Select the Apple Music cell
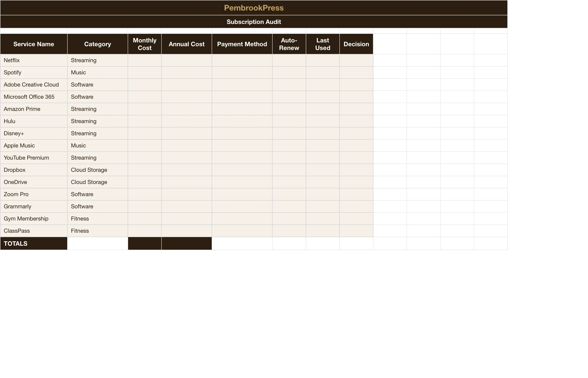 [34, 146]
